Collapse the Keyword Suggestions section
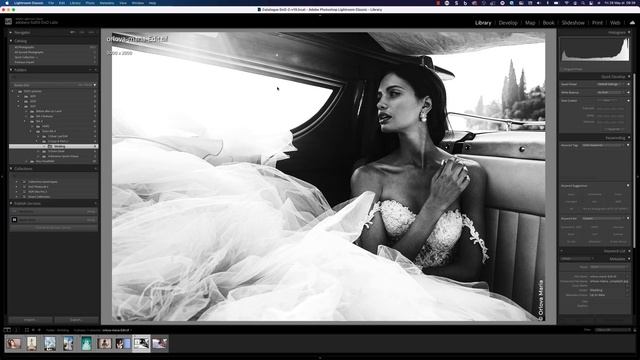This screenshot has height=360, width=640. pyautogui.click(x=628, y=186)
